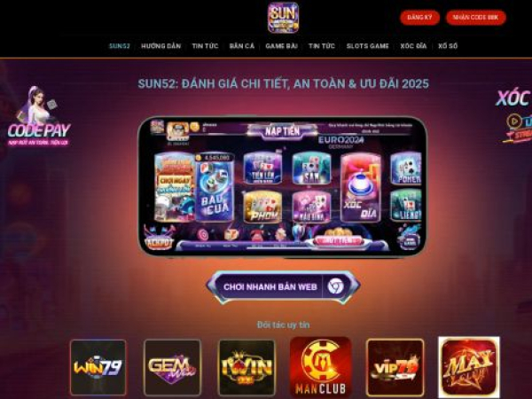Open the Xóc Đĩa menu item
The height and width of the screenshot is (399, 532).
(x=413, y=46)
